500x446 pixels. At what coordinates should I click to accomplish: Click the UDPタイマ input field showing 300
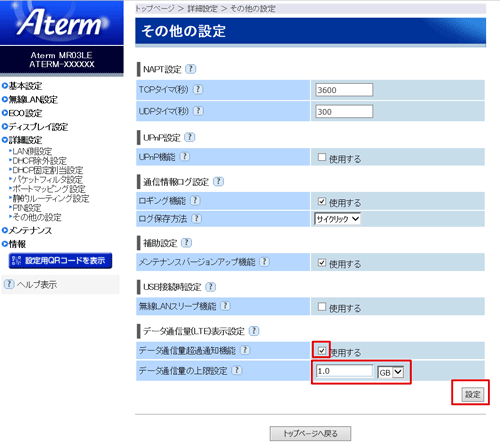coord(344,111)
